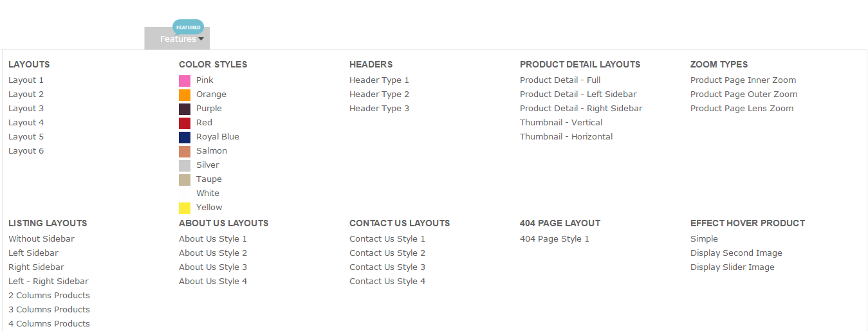The width and height of the screenshot is (868, 331).
Task: Select Header Type 2
Action: (379, 94)
